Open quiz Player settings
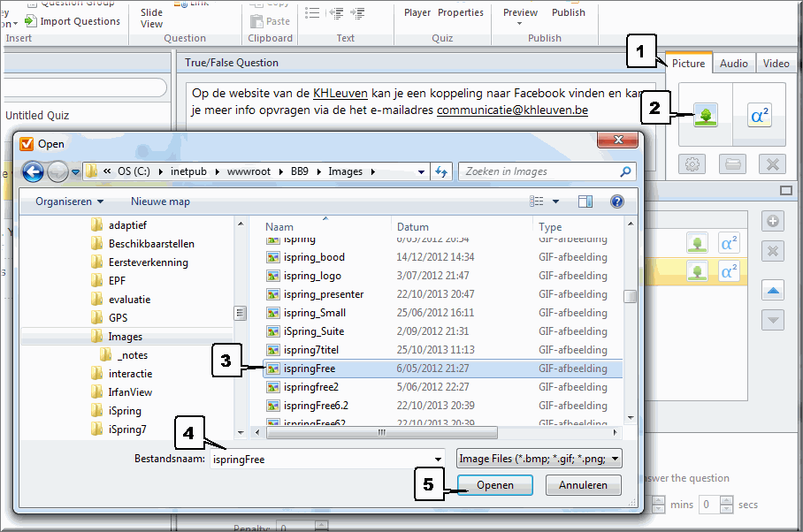Image resolution: width=803 pixels, height=532 pixels. pos(417,12)
